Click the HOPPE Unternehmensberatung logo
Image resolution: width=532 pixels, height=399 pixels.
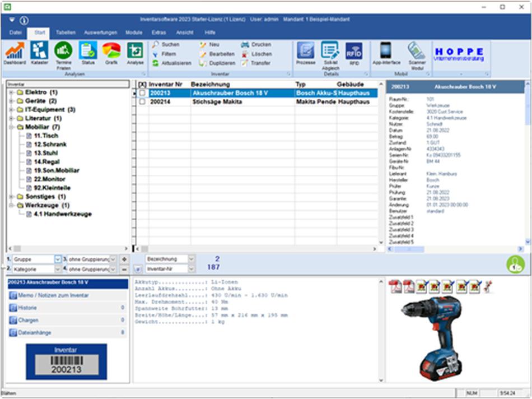(x=459, y=54)
